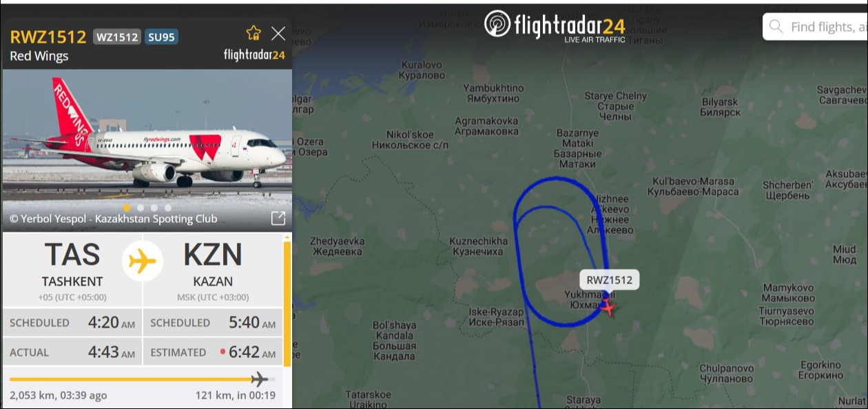
Task: Open aircraft photo in external link
Action: 278,219
